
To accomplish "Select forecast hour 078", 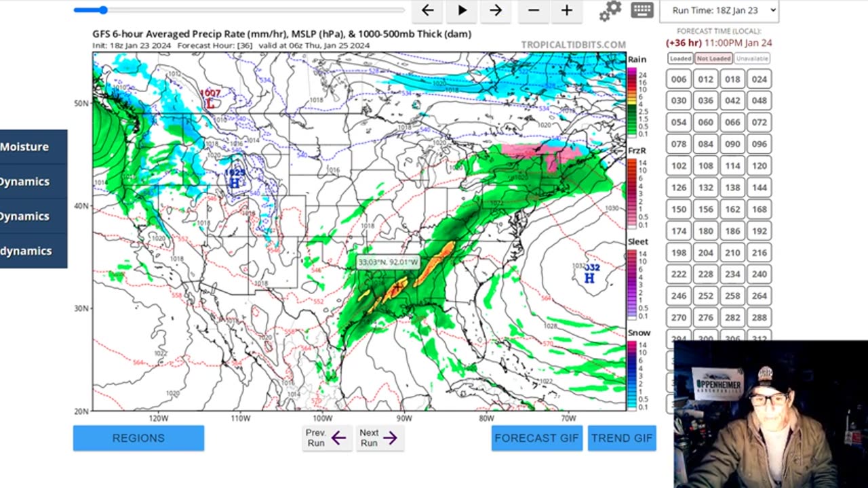I will tap(679, 144).
